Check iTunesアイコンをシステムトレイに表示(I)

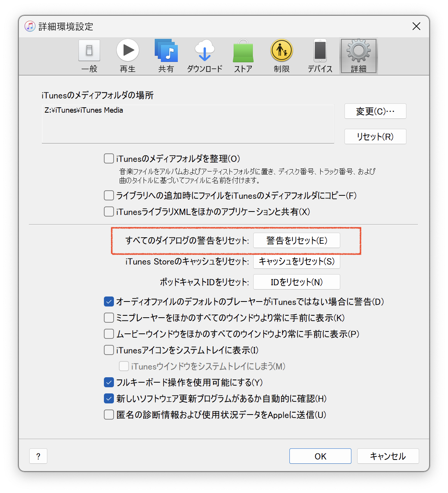[109, 350]
